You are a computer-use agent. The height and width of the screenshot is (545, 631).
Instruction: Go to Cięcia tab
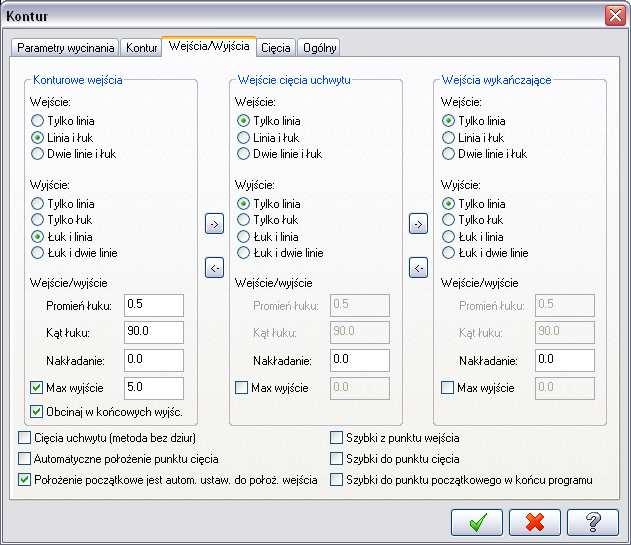coord(276,48)
